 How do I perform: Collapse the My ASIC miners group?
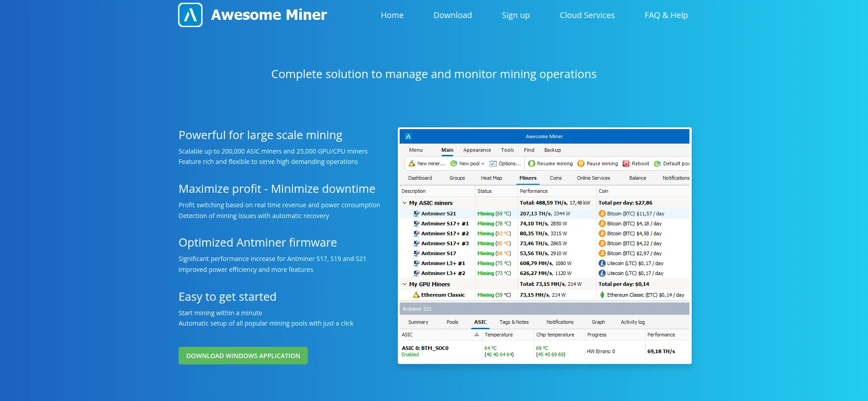click(x=405, y=203)
